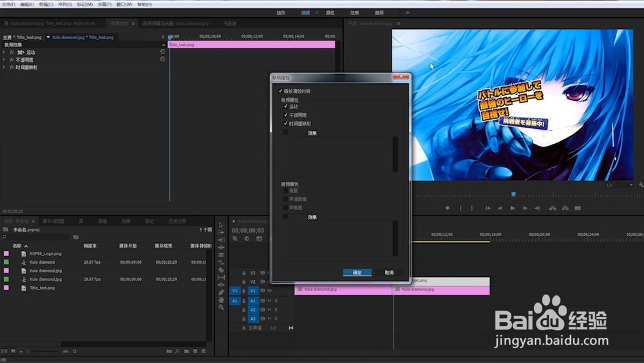Click the Mark In brace icon

460,208
